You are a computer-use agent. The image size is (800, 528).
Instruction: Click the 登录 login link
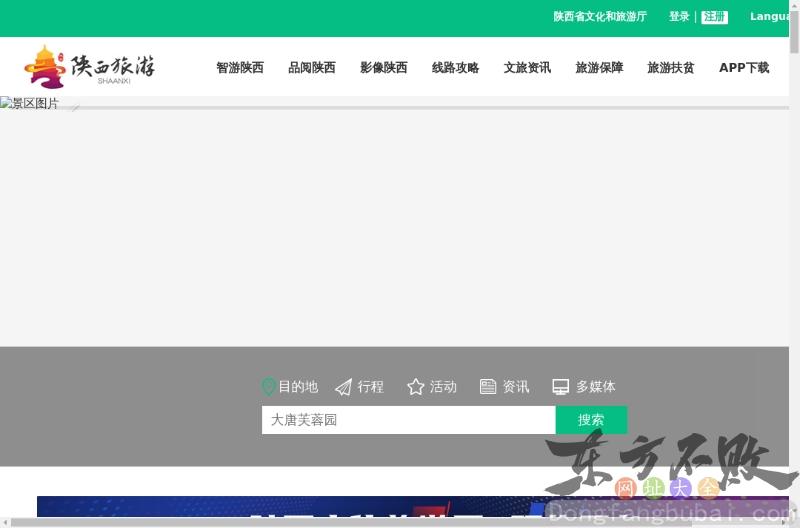tap(679, 17)
